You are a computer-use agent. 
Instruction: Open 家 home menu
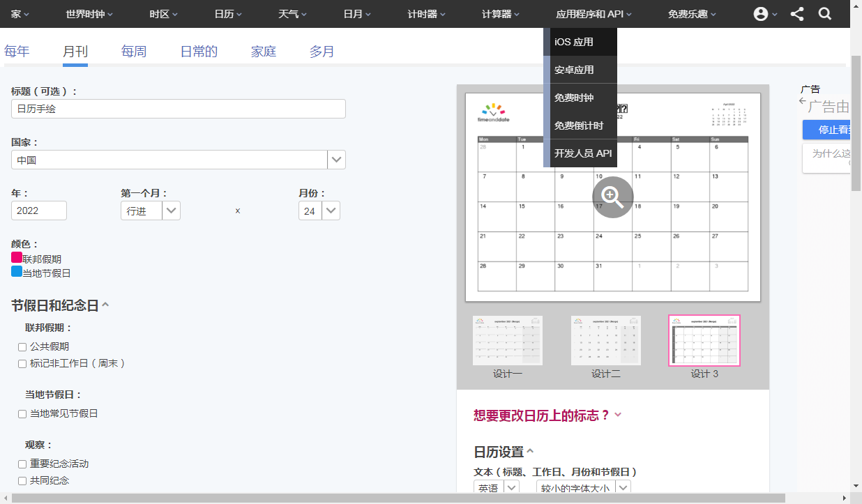pos(21,14)
